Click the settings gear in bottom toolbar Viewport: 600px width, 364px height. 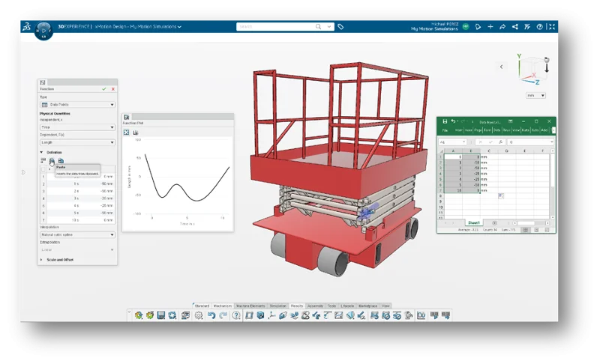click(199, 315)
